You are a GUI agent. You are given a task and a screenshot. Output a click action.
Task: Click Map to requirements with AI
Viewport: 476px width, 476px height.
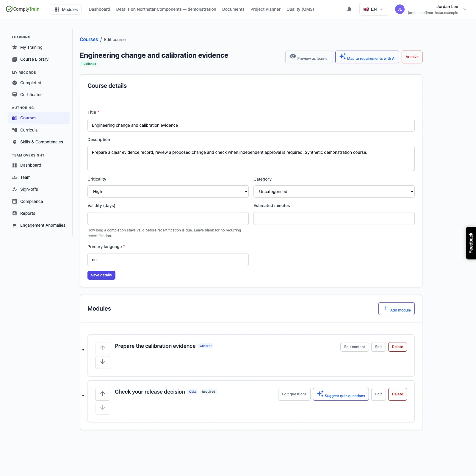click(x=367, y=57)
